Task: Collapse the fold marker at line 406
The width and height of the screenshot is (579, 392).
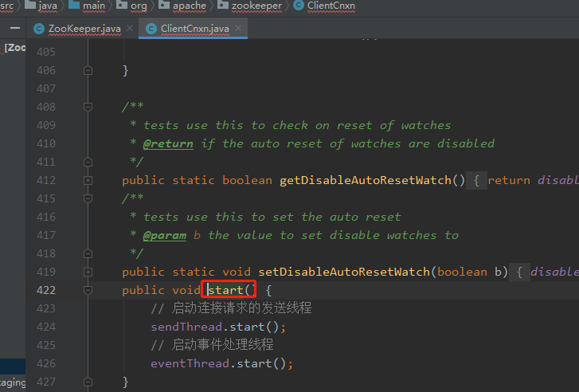Action: (x=88, y=70)
